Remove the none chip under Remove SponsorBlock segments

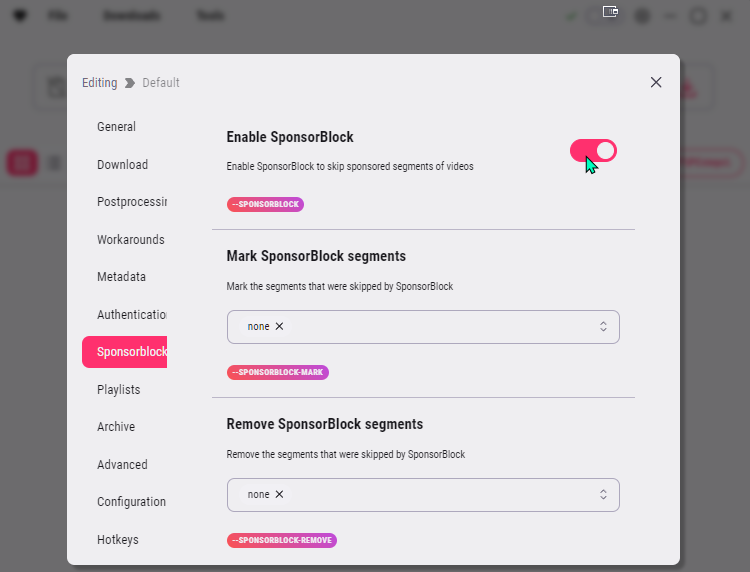pos(279,494)
